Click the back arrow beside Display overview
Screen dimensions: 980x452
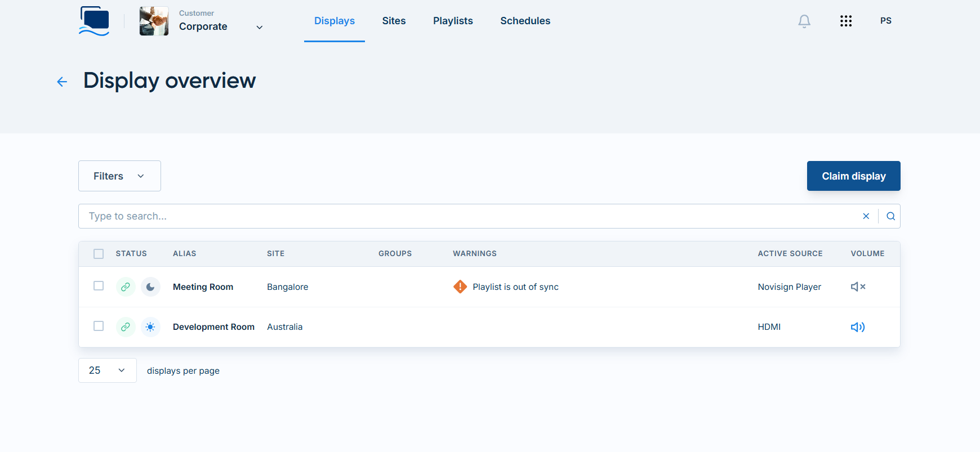[x=62, y=82]
